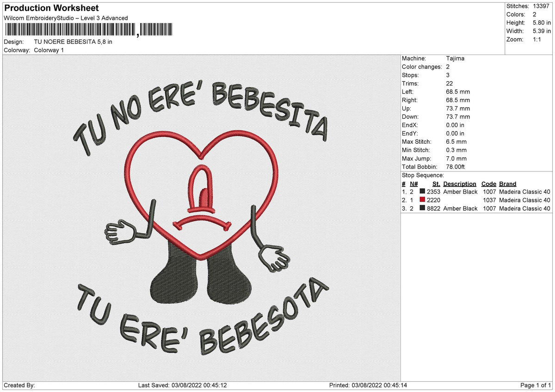The width and height of the screenshot is (555, 392).
Task: Click the St. column header
Action: click(x=436, y=184)
